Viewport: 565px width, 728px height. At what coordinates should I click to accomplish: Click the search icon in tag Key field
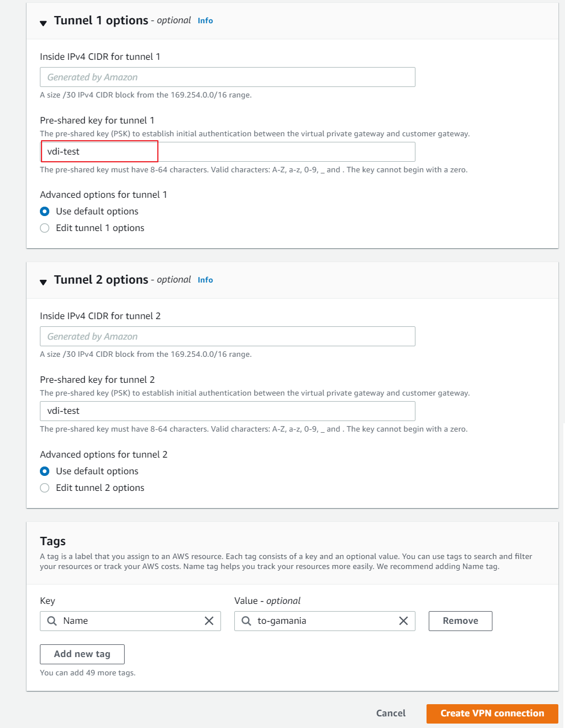[52, 621]
